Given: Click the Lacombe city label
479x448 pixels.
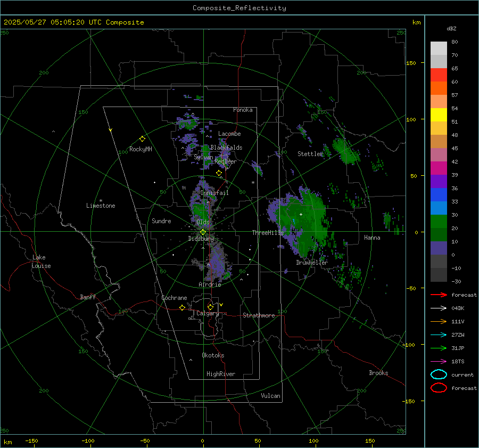Looking at the screenshot, I should pos(229,134).
